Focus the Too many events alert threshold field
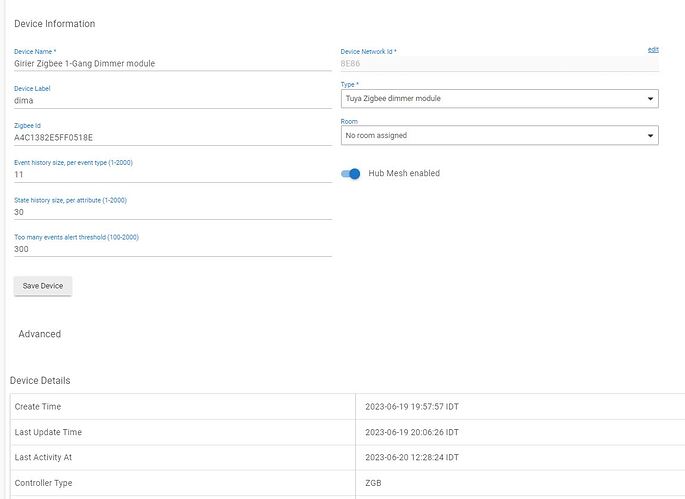 click(x=170, y=249)
